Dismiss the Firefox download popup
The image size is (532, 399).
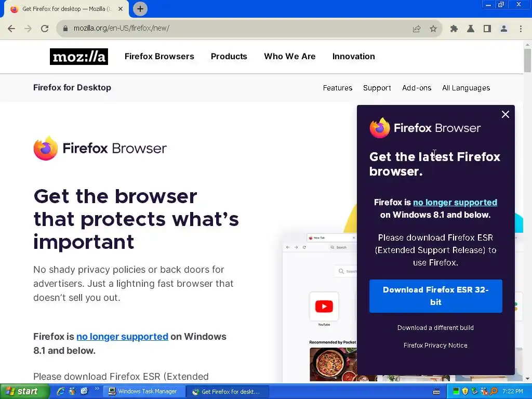pyautogui.click(x=505, y=115)
